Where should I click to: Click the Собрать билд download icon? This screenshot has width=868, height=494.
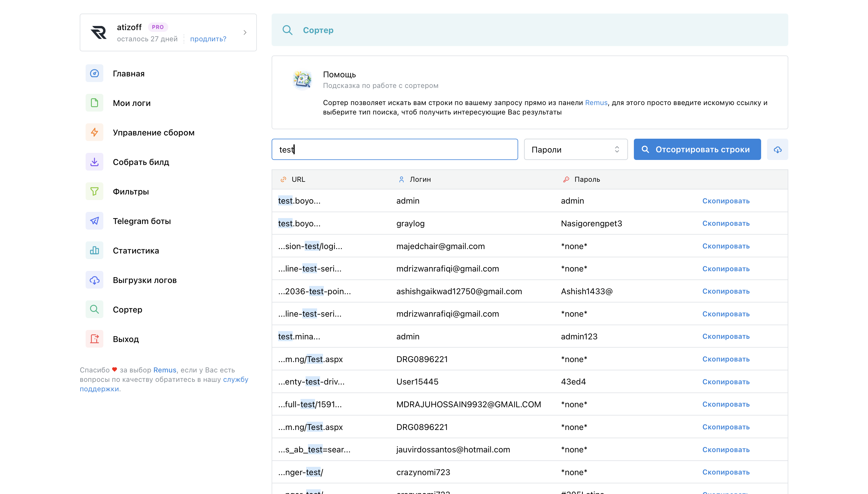94,162
